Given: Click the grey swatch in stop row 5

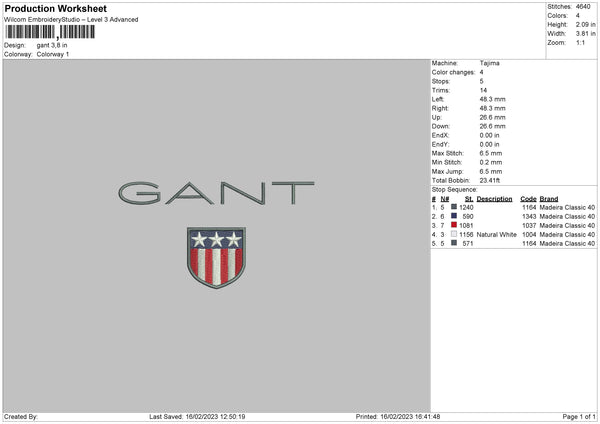Looking at the screenshot, I should [454, 243].
